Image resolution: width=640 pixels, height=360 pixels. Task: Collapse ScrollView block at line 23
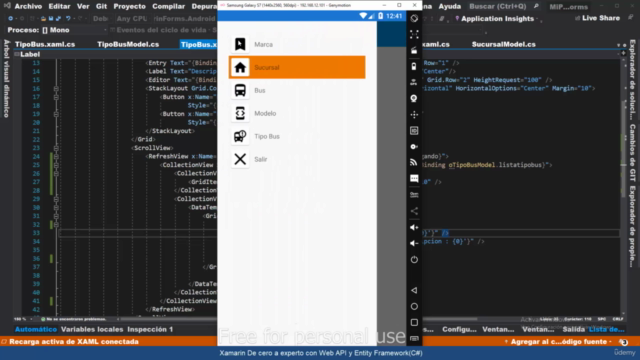pyautogui.click(x=56, y=148)
